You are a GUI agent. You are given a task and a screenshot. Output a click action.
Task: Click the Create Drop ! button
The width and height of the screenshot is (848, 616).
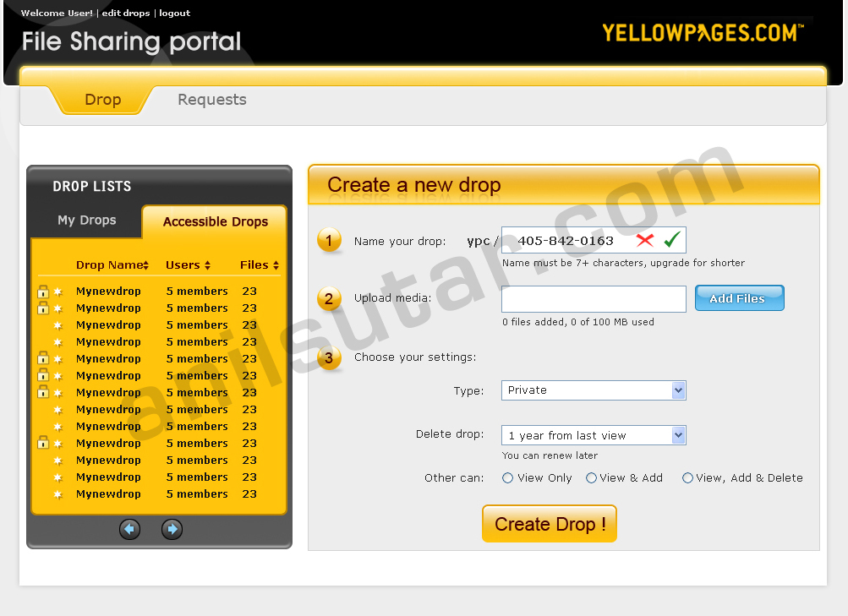tap(550, 524)
